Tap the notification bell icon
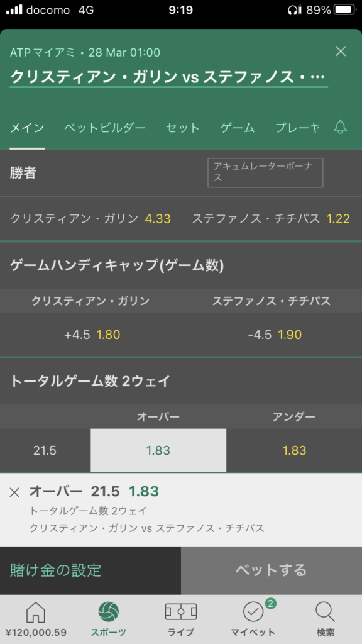362x644 pixels. coord(340,127)
